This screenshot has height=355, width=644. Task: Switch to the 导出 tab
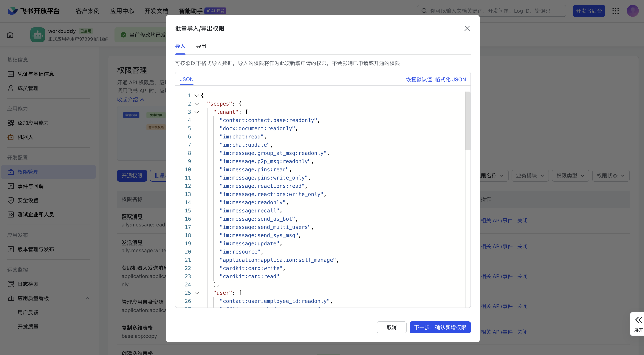coord(201,46)
